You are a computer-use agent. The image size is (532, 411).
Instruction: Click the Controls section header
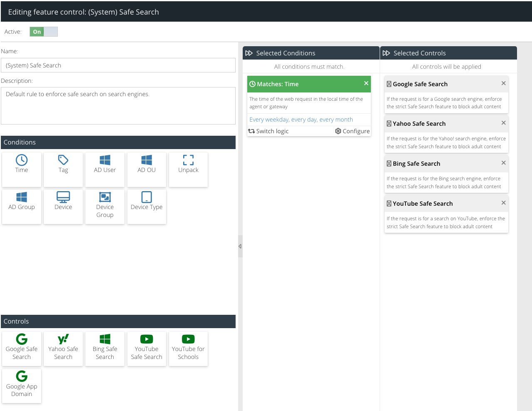click(x=118, y=321)
